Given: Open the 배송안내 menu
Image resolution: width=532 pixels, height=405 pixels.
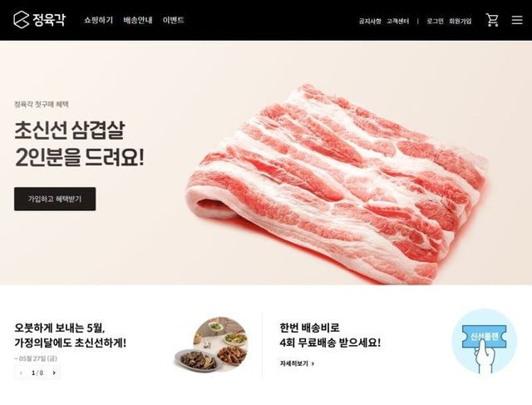Looking at the screenshot, I should [138, 20].
